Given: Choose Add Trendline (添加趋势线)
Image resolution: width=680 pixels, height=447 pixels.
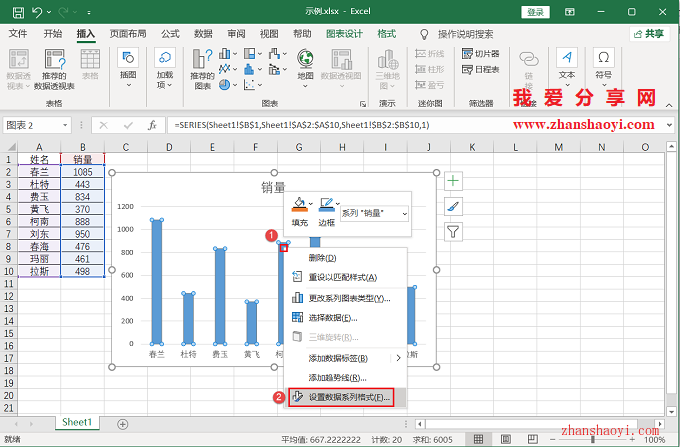Looking at the screenshot, I should point(346,378).
